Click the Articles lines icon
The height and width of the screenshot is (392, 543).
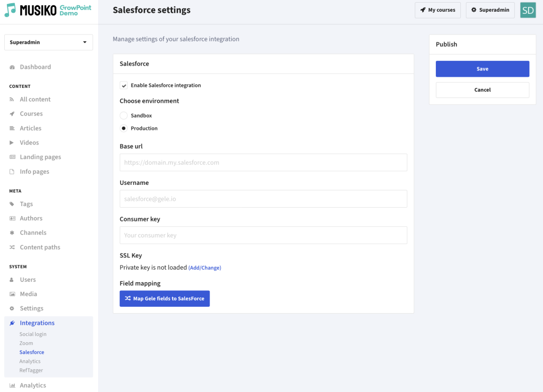pyautogui.click(x=12, y=128)
